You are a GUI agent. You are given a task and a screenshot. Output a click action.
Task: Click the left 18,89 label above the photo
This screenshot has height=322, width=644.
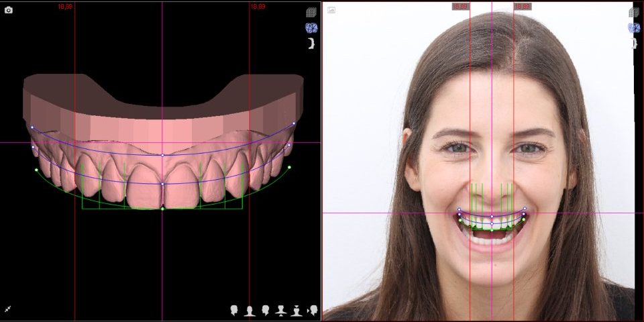point(461,7)
